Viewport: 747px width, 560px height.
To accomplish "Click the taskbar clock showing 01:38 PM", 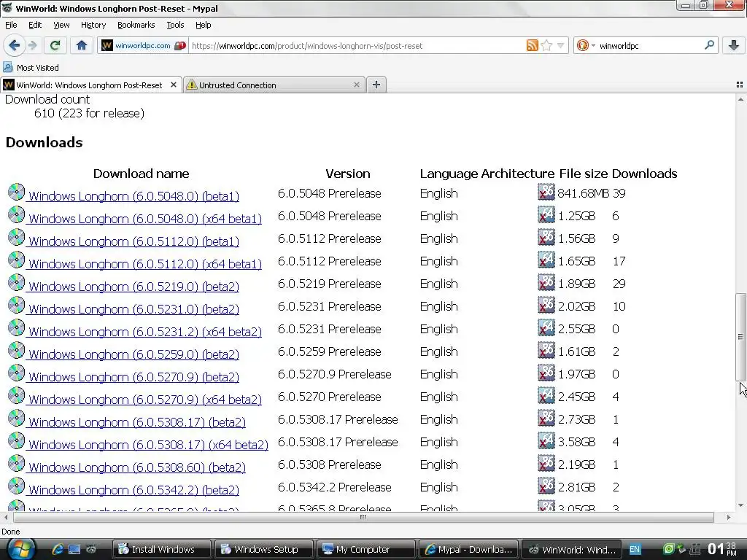I will [x=722, y=549].
